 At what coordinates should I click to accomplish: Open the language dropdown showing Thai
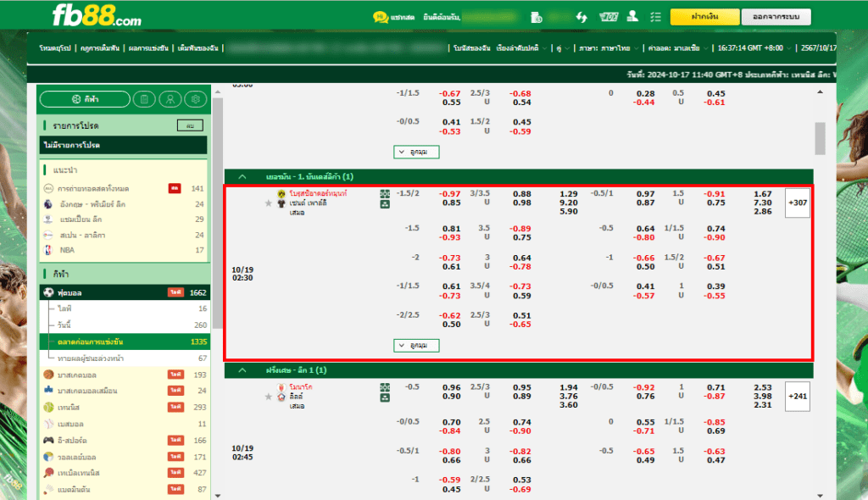pyautogui.click(x=609, y=48)
